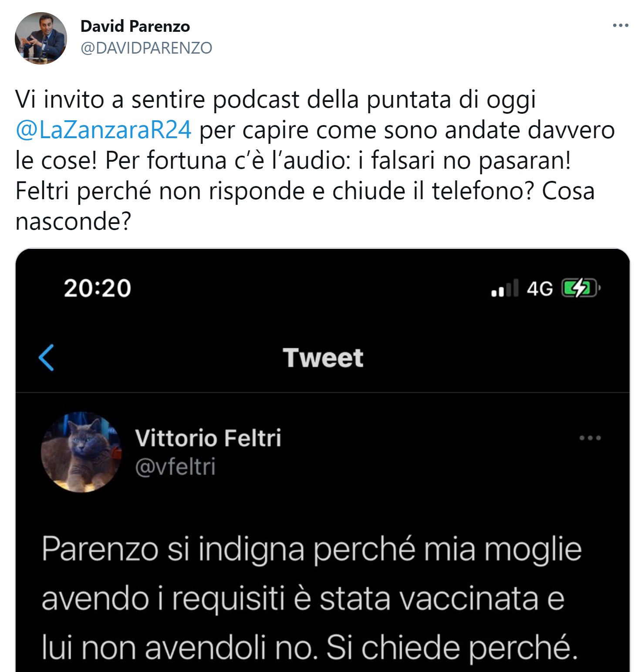
Task: Click 'lui non avendoli no' text line
Action: (x=178, y=648)
